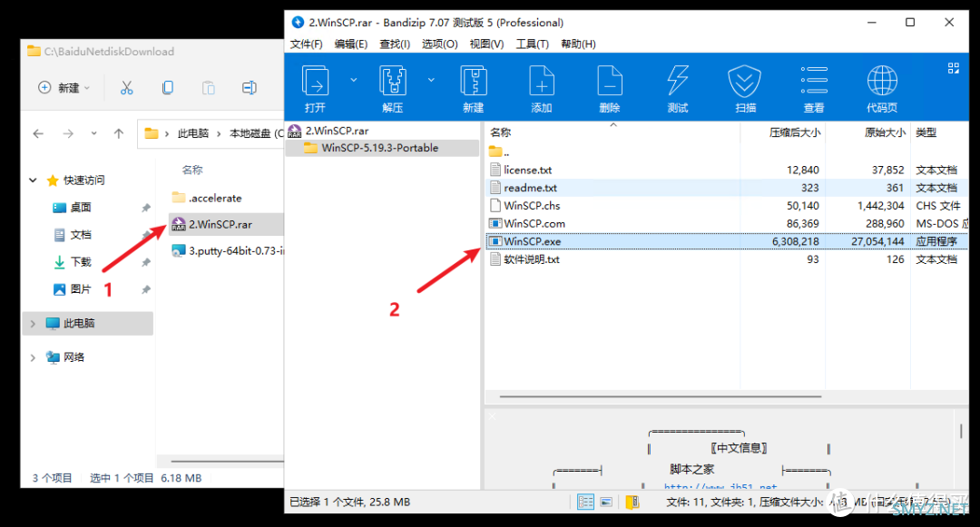Open the 视图(V) menu

tap(486, 44)
